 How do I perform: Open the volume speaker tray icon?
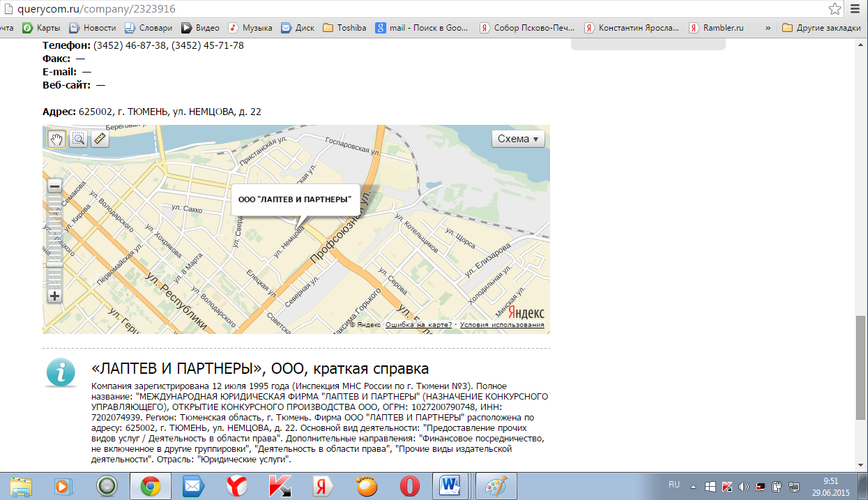tap(744, 486)
